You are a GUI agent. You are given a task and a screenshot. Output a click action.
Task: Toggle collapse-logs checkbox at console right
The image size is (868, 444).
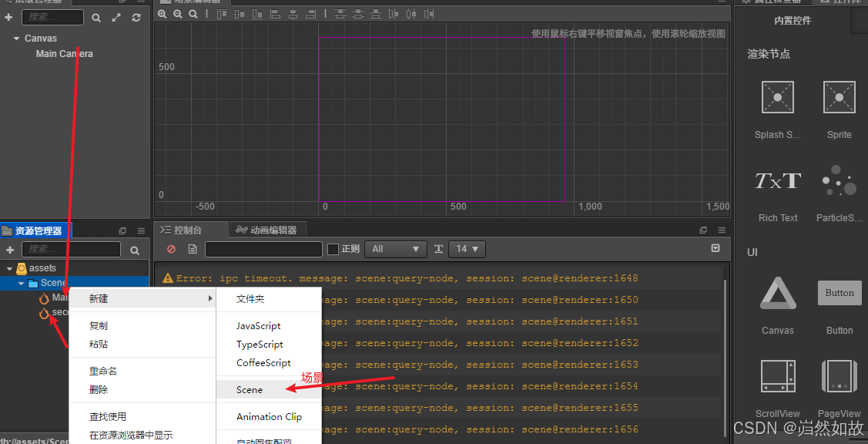(x=716, y=248)
